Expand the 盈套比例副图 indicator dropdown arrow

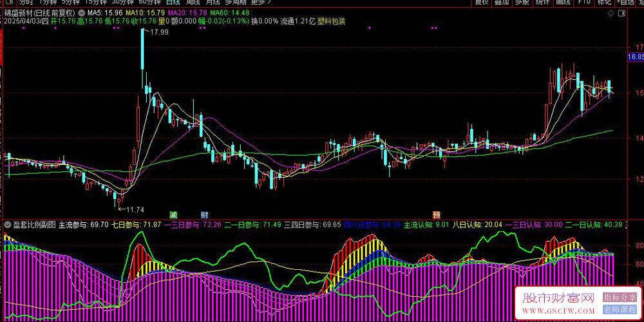pyautogui.click(x=7, y=225)
